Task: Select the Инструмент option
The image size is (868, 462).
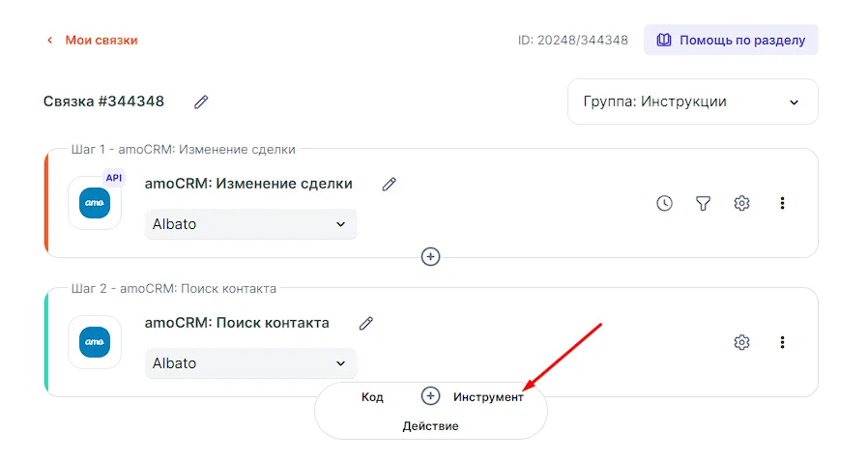Action: [488, 396]
